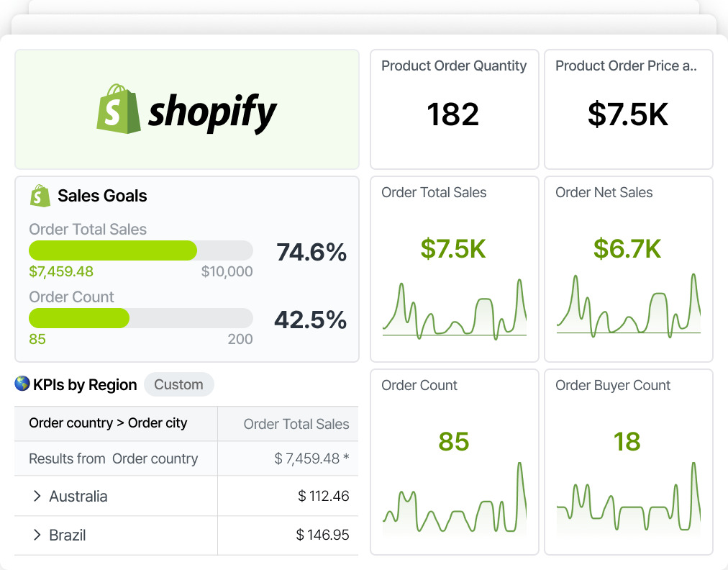
Task: Select the 'Results from Order country' row
Action: coord(186,458)
